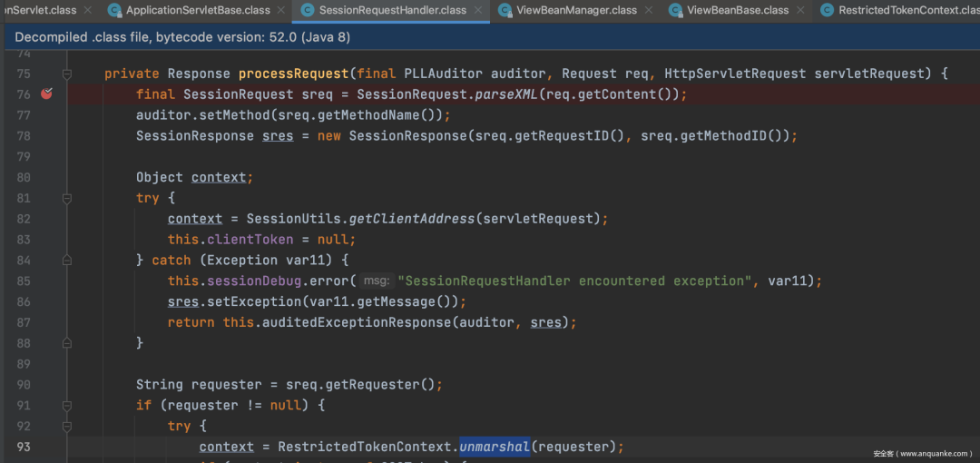Viewport: 980px width, 463px height.
Task: Click the SessionRequestHandler.class file icon
Action: [307, 10]
